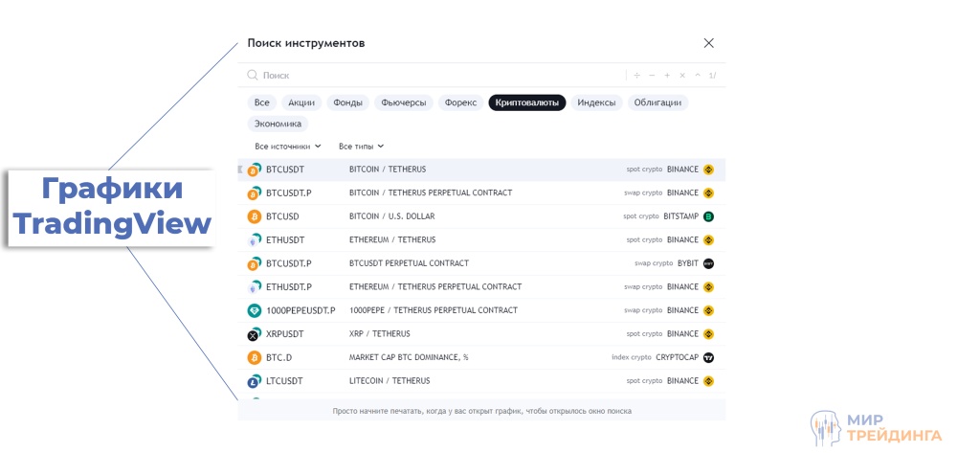This screenshot has width=980, height=453.
Task: Choose the 'Фьючерсы' filter chip
Action: point(403,102)
